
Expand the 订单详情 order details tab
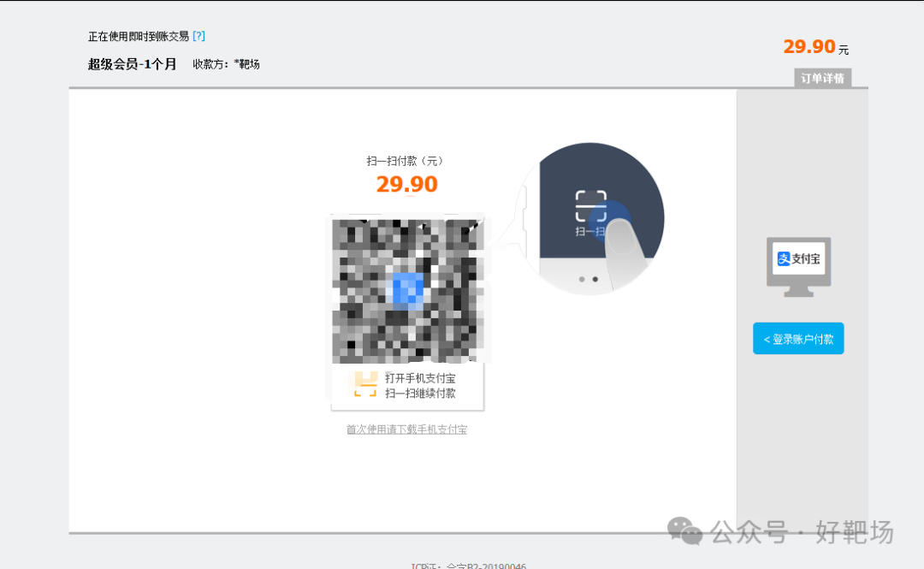822,79
